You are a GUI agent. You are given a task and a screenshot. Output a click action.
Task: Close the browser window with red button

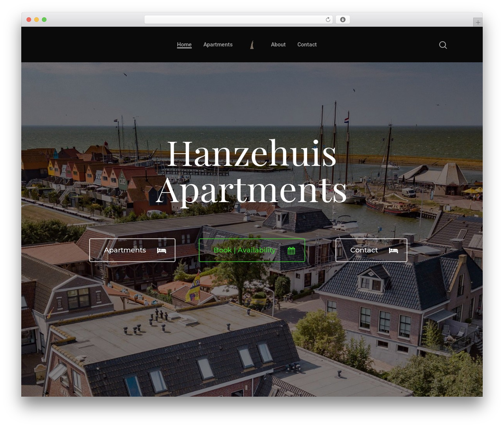click(x=29, y=20)
